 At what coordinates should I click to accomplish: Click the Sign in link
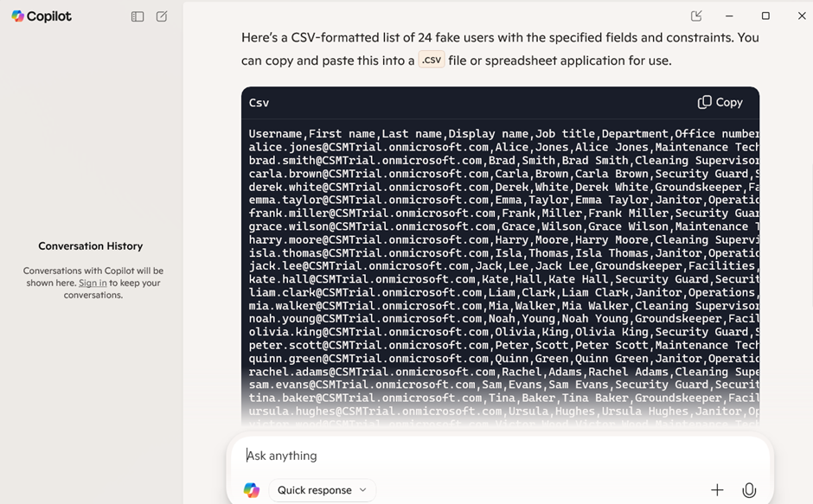point(93,283)
